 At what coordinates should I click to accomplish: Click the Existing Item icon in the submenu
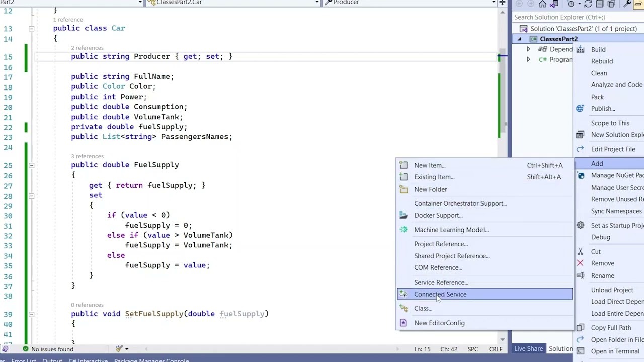tap(404, 177)
